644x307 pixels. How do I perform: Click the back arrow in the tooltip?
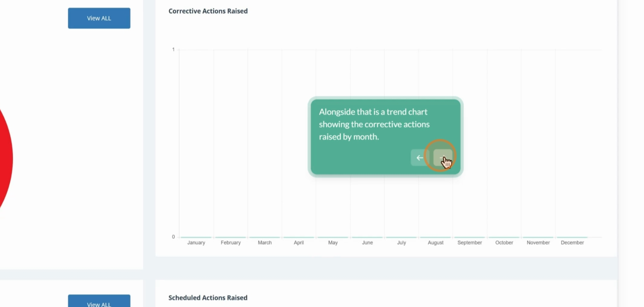tap(420, 158)
